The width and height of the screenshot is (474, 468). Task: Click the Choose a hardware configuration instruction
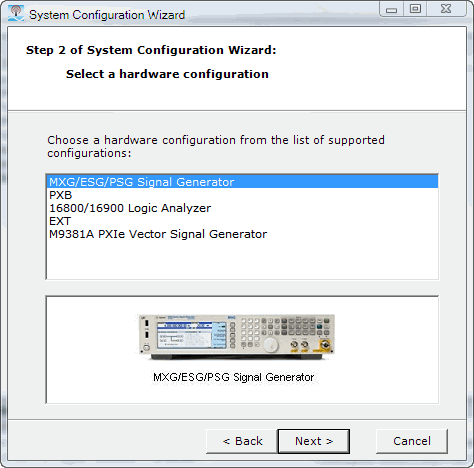tap(216, 146)
